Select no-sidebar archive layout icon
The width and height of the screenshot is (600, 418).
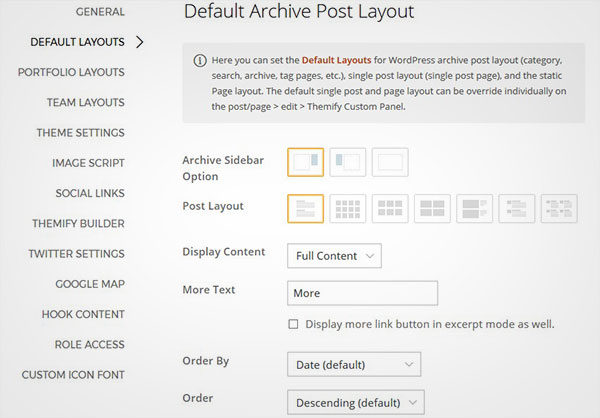coord(390,162)
